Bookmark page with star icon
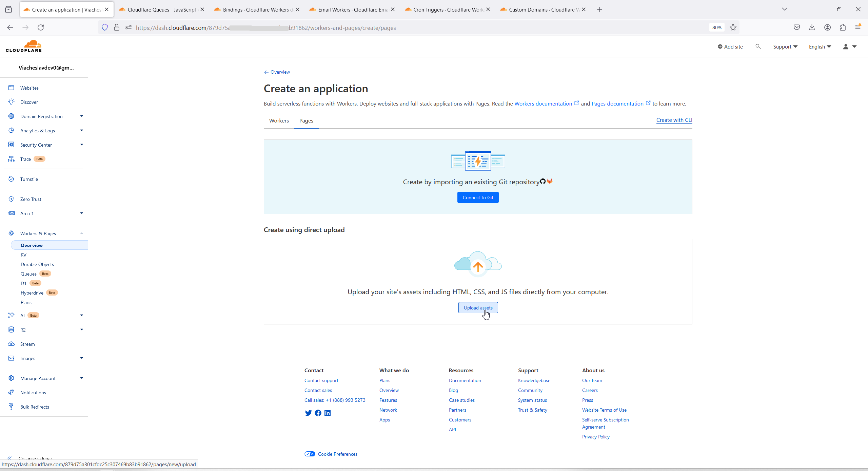The image size is (868, 471). click(x=733, y=27)
